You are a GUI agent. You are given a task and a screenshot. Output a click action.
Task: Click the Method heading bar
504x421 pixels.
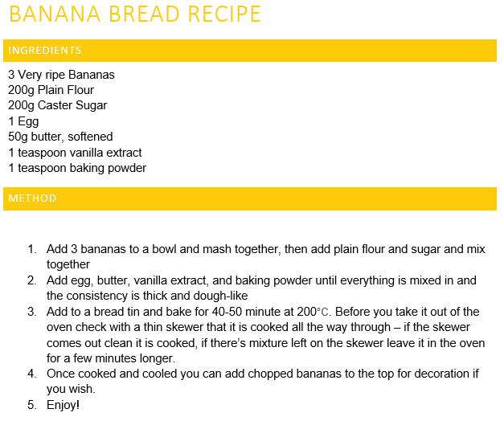tap(250, 198)
